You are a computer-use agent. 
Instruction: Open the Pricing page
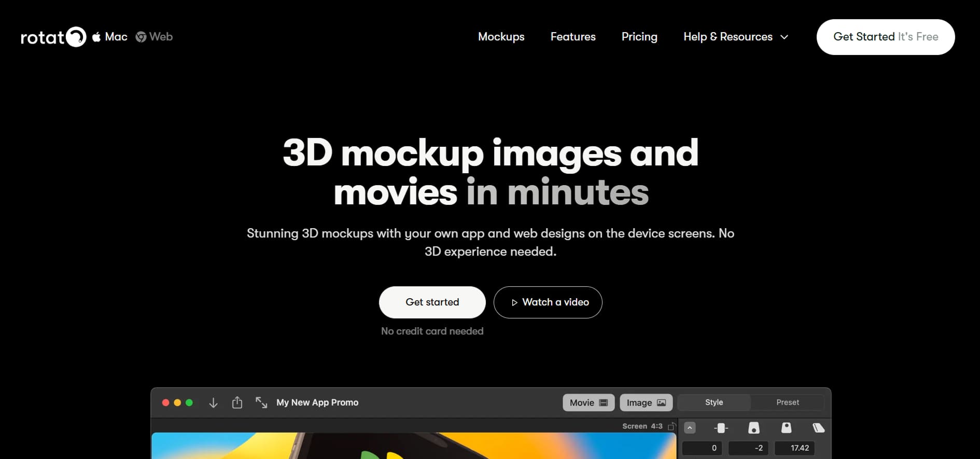coord(639,37)
